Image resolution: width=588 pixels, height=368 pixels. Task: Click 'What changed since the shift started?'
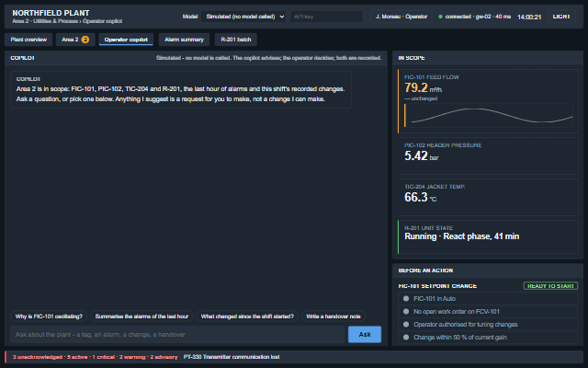pos(247,316)
